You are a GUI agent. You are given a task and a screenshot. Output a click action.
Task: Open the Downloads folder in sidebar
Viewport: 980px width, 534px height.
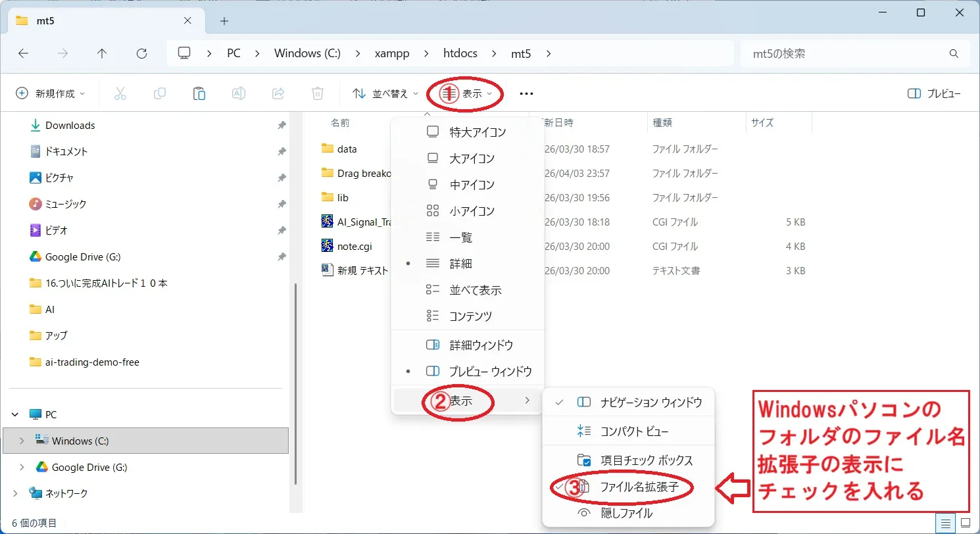(70, 125)
